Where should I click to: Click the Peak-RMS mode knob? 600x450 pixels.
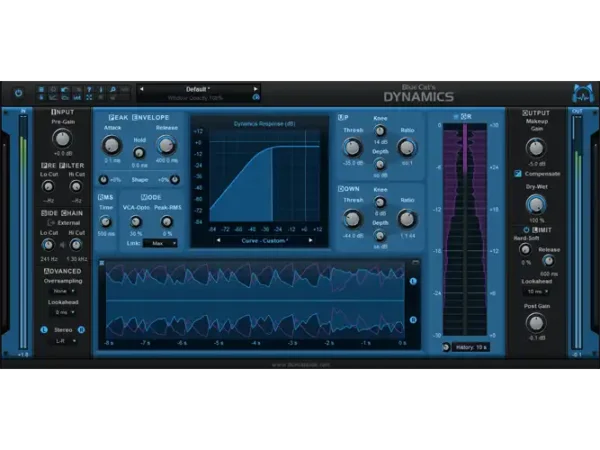pos(167,222)
